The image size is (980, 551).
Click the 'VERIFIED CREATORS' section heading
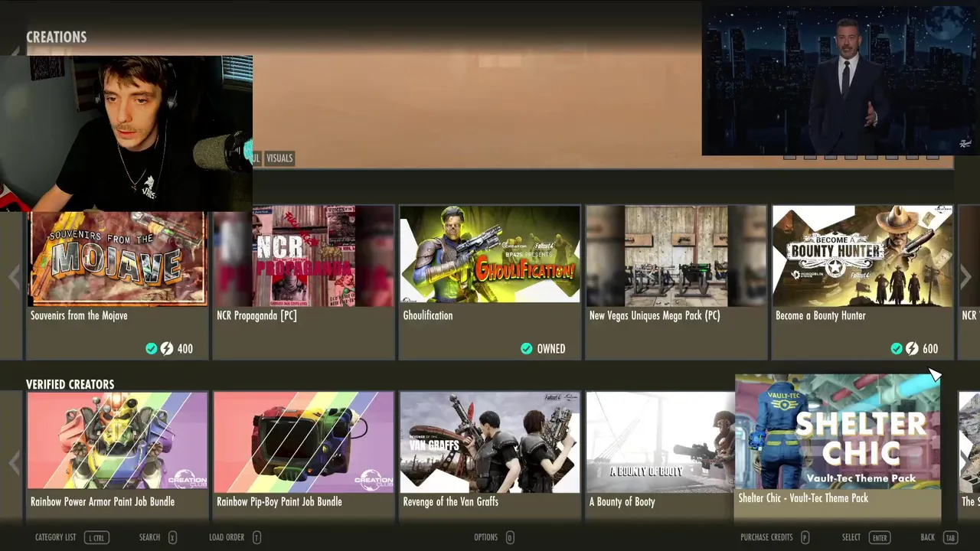click(70, 384)
